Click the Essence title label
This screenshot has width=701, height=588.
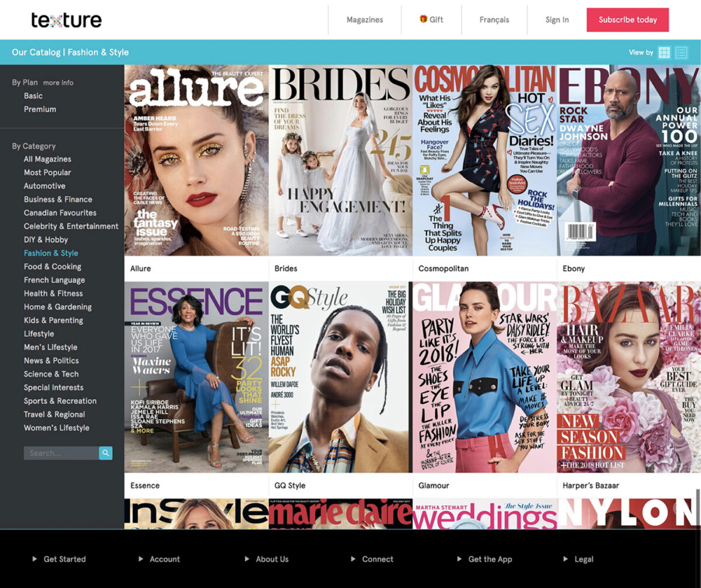pos(145,486)
